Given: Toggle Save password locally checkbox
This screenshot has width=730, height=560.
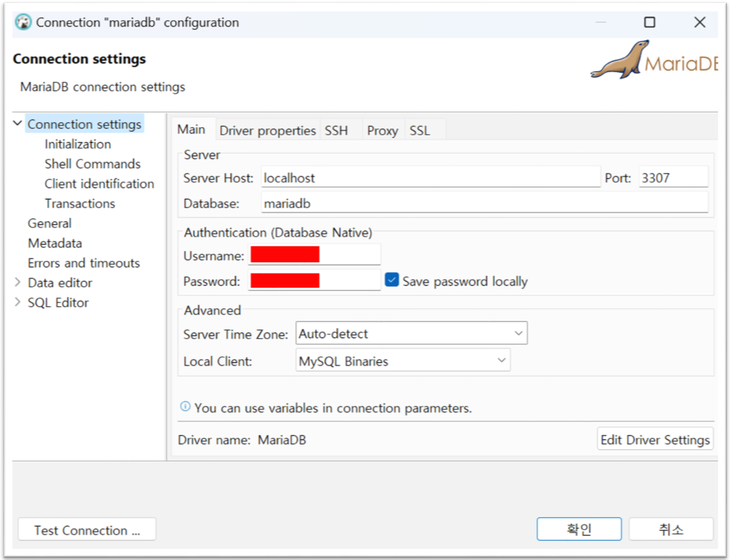Looking at the screenshot, I should point(392,280).
